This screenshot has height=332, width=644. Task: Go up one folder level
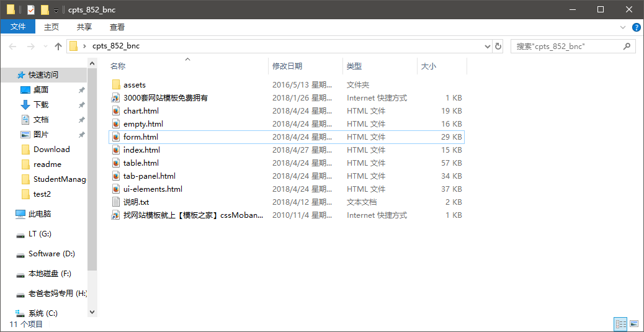[x=58, y=47]
